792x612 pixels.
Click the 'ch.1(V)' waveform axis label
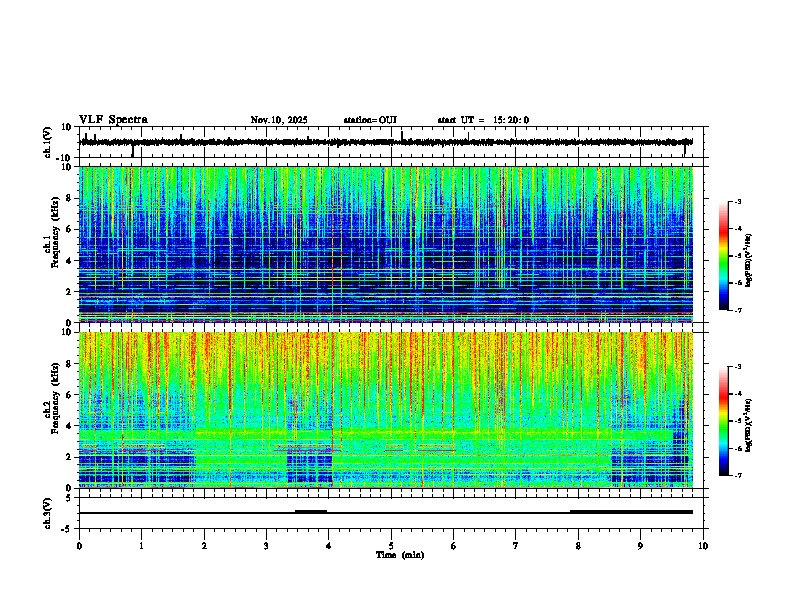[48, 142]
